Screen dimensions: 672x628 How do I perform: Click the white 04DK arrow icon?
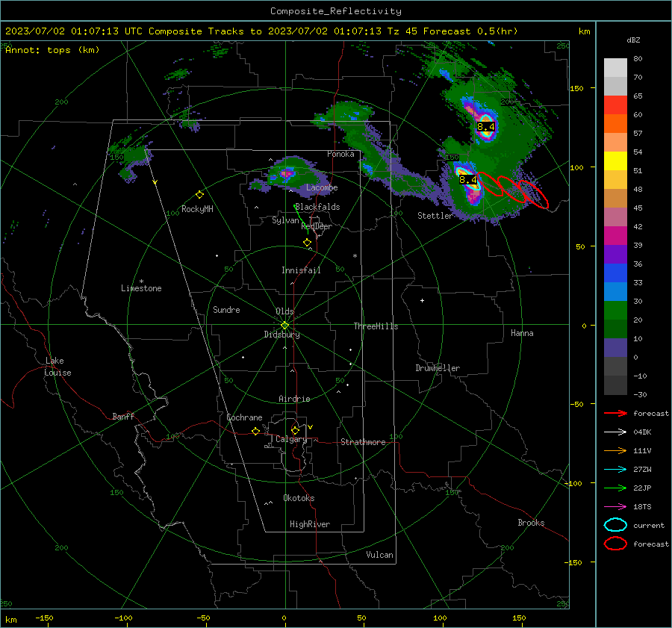click(x=615, y=432)
